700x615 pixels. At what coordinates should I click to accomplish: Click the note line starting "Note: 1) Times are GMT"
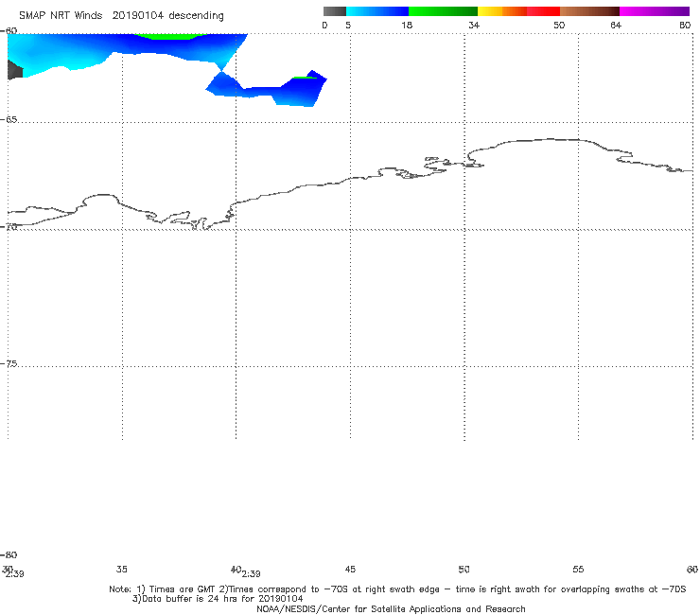point(397,589)
